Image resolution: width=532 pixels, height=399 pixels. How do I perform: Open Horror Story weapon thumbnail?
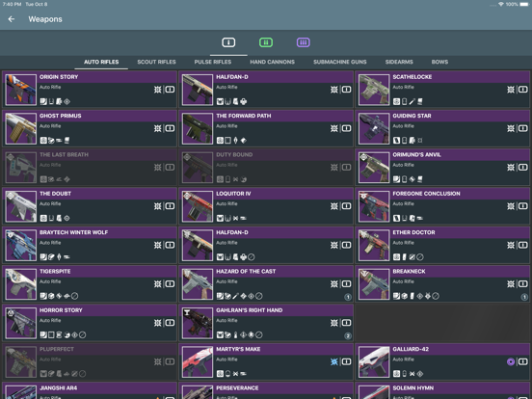pos(20,323)
